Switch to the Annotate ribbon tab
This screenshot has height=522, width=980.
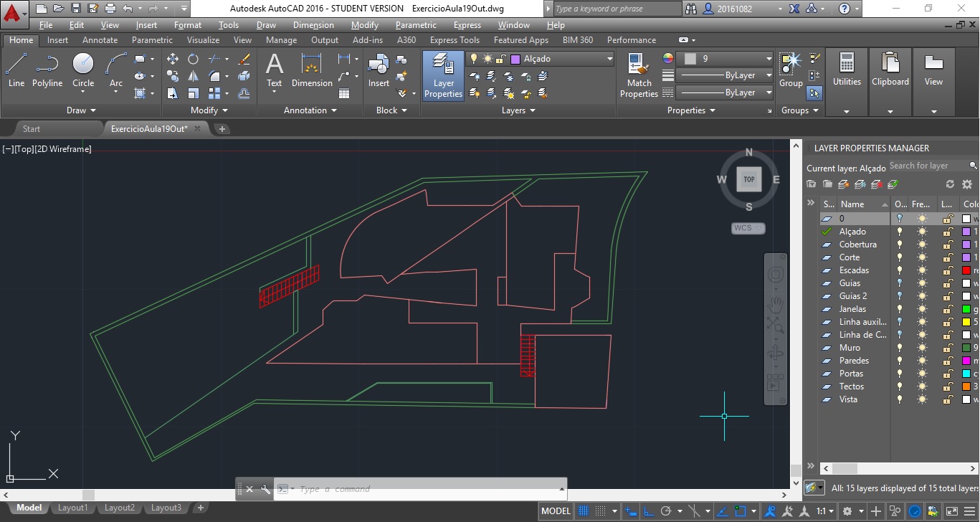tap(100, 39)
